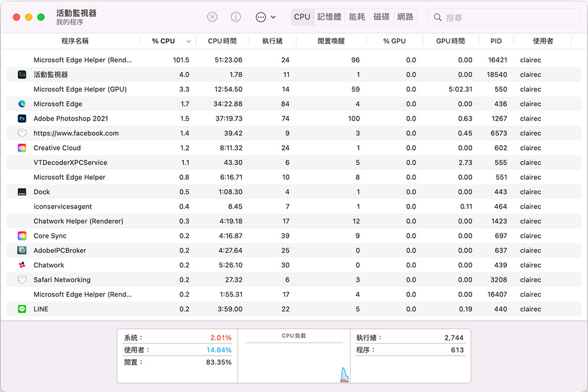Screen dimensions: 588x392
Task: Click the Core Sync process name
Action: 50,236
